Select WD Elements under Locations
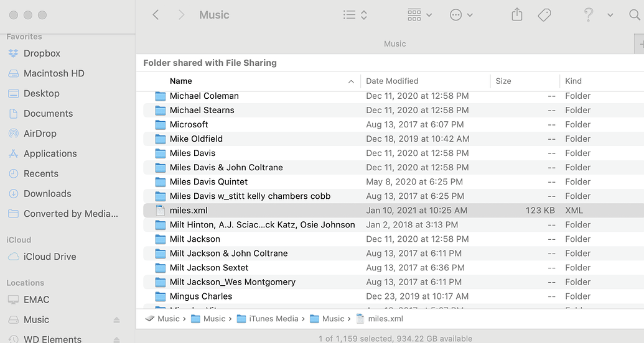 pos(52,339)
